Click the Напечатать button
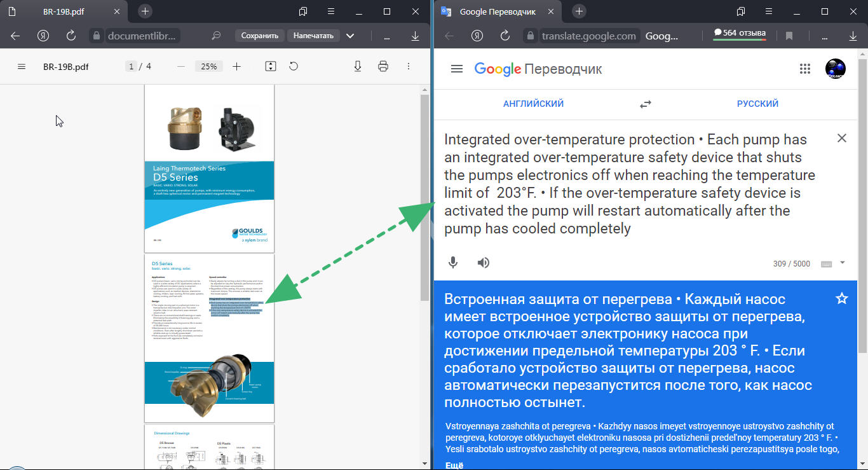Screen dimensions: 868x470 313,36
